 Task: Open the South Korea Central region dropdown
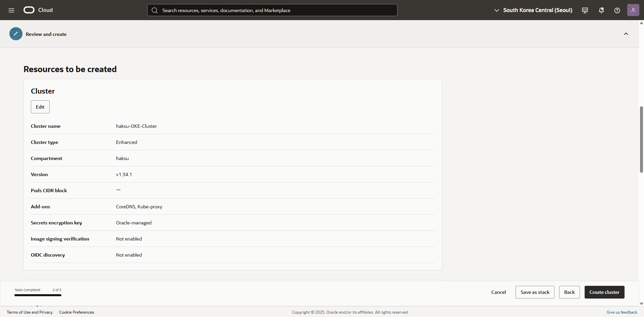(533, 10)
